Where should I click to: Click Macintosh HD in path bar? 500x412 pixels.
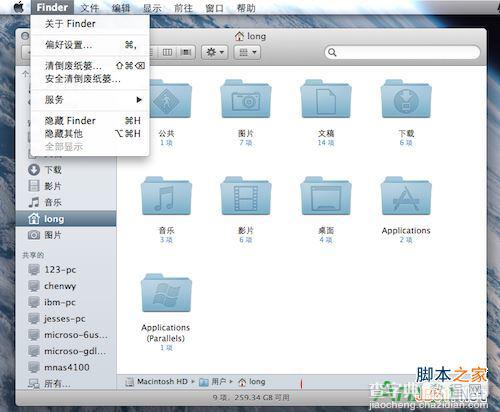pos(156,382)
